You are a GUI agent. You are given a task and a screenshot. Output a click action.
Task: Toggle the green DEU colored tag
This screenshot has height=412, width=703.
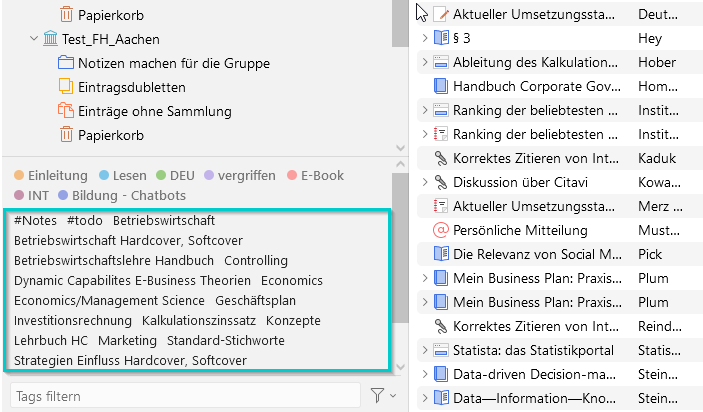tap(175, 175)
